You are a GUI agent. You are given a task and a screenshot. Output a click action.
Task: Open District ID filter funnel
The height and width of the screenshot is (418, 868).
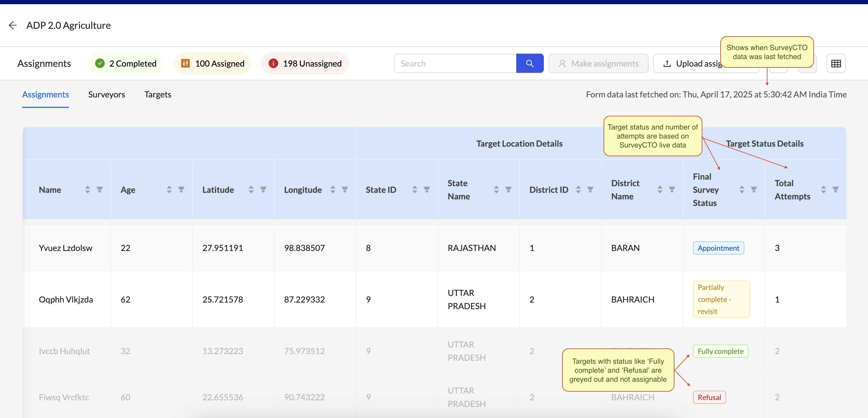coord(590,190)
